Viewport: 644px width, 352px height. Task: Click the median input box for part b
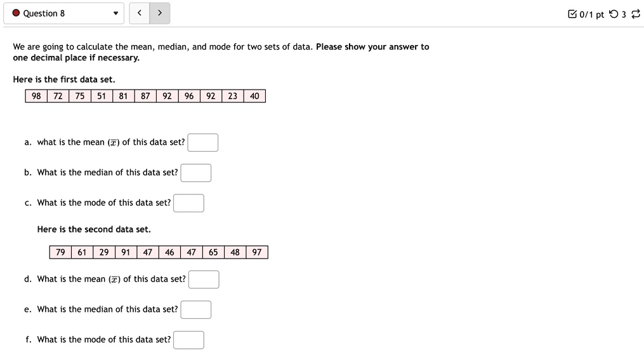196,173
